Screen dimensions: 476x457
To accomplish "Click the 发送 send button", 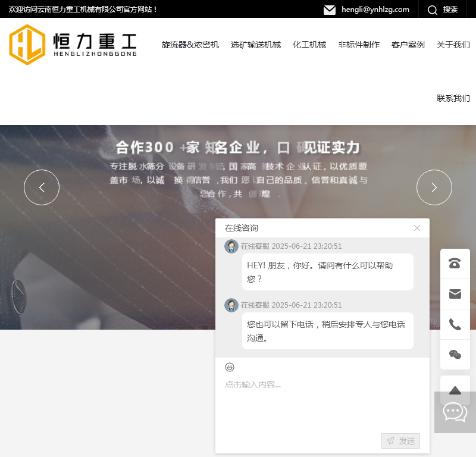I will tap(400, 441).
